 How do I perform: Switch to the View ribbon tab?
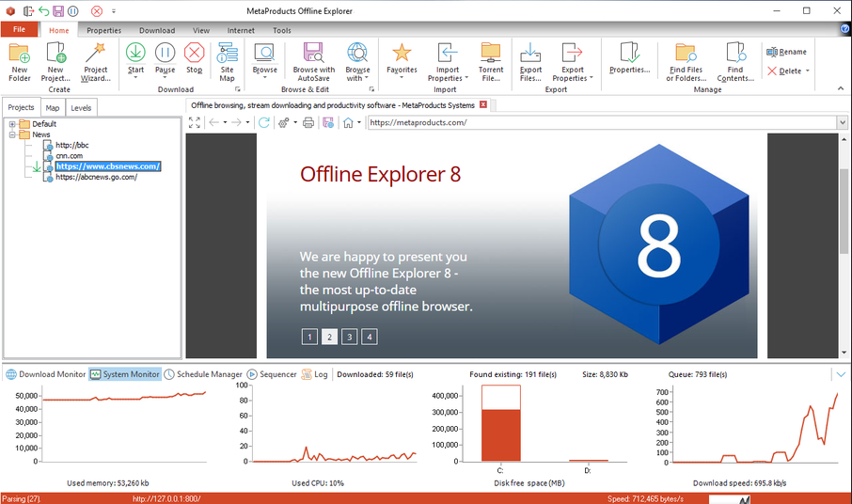201,30
